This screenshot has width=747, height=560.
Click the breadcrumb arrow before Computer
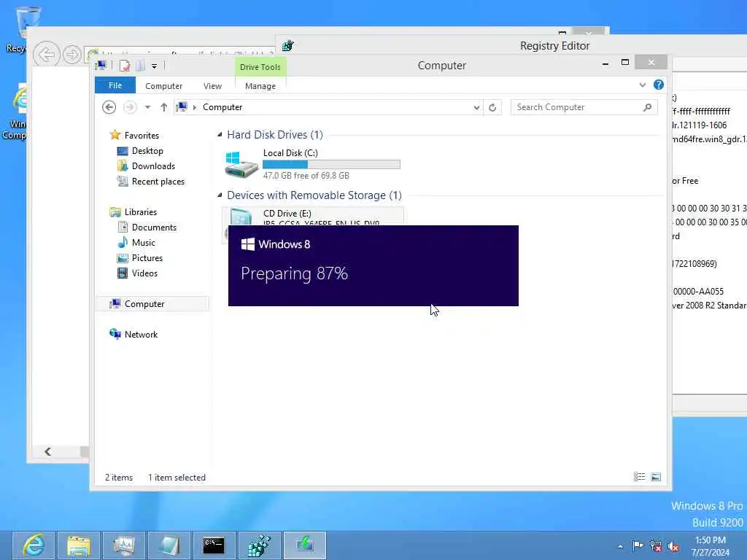point(194,108)
